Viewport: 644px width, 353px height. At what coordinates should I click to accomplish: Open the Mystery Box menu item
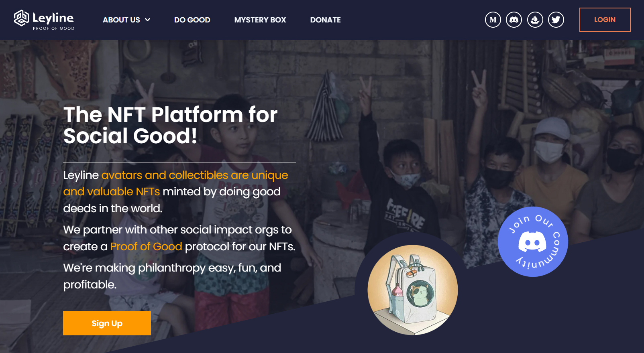click(x=260, y=20)
